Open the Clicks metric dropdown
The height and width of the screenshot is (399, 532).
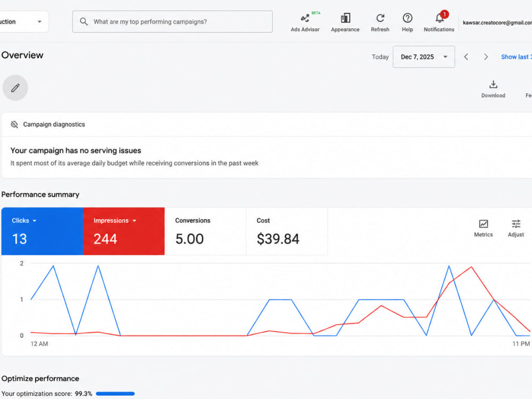(24, 221)
